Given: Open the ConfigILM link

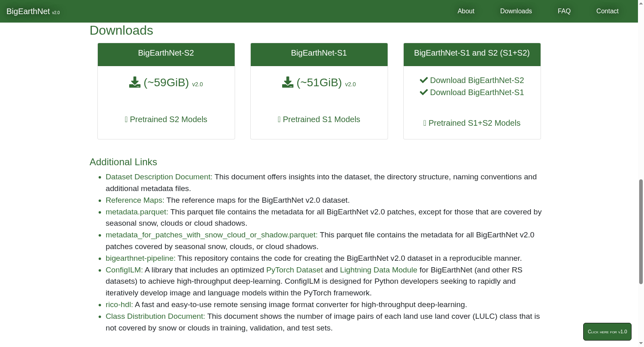Looking at the screenshot, I should [x=124, y=270].
